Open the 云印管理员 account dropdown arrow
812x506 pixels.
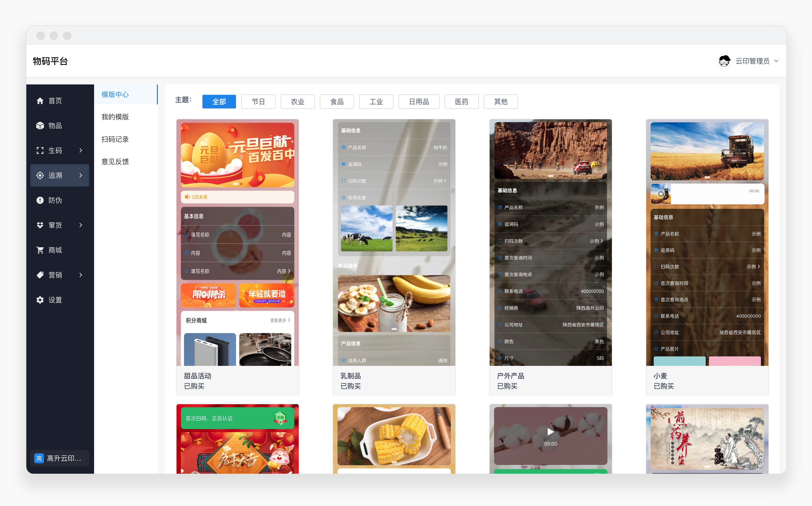click(776, 61)
